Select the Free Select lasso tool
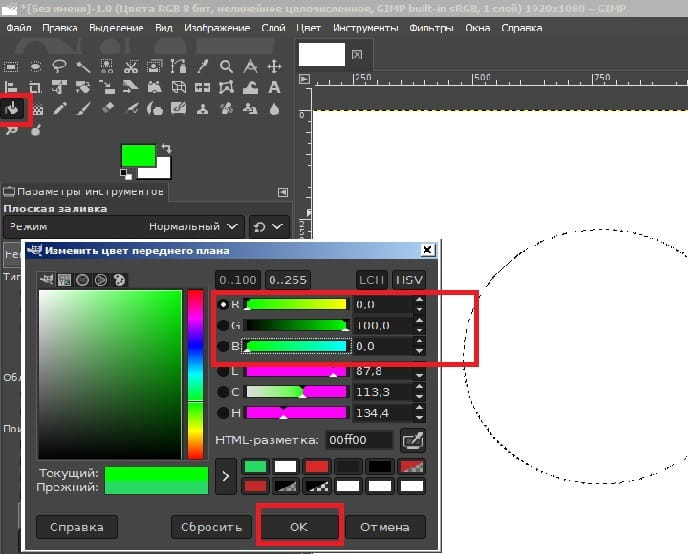This screenshot has height=554, width=688. click(59, 67)
